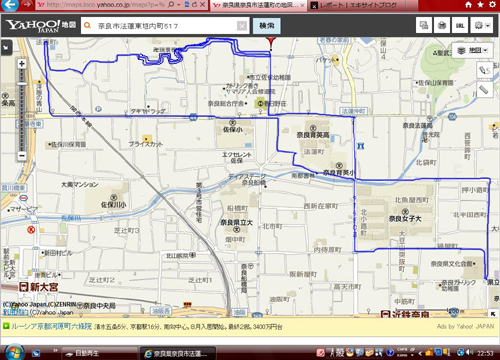Click the 奈良県文化会館 label
The image size is (500, 360).
[x=451, y=264]
